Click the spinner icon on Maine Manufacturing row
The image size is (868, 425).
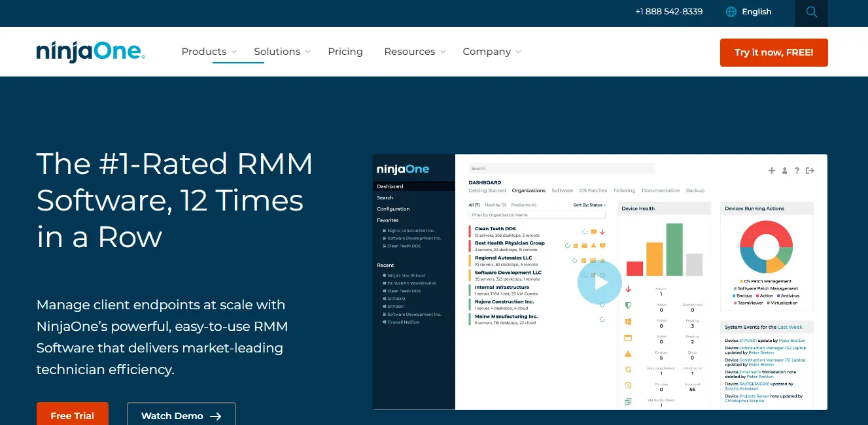602,319
